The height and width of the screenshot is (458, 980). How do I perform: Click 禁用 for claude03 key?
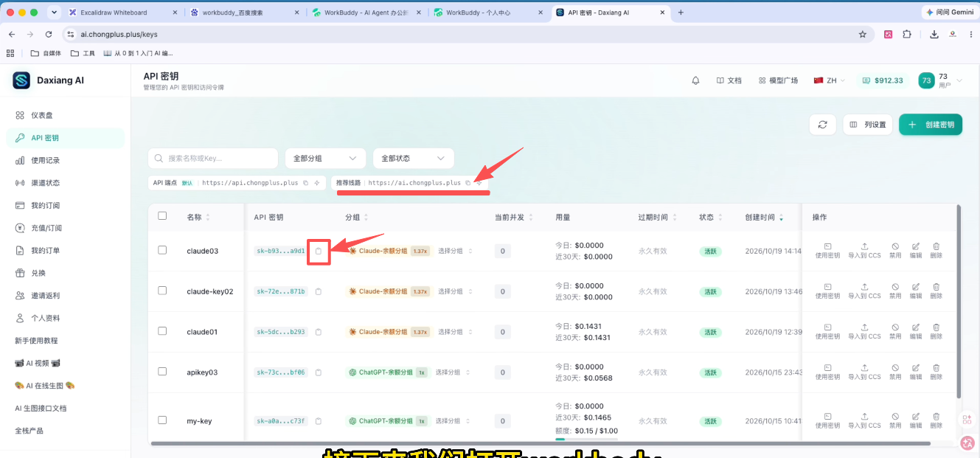(894, 251)
